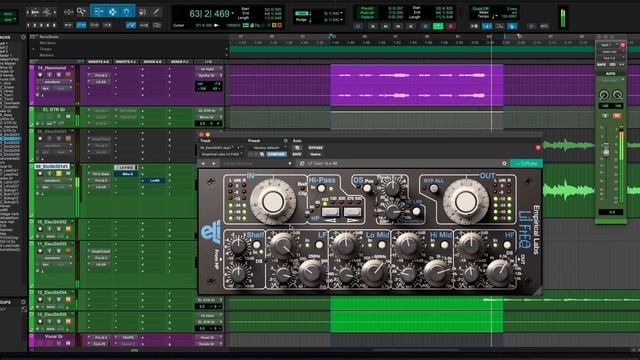The height and width of the screenshot is (360, 640).
Task: Toggle the Hi-Pass In button
Action: 321,188
